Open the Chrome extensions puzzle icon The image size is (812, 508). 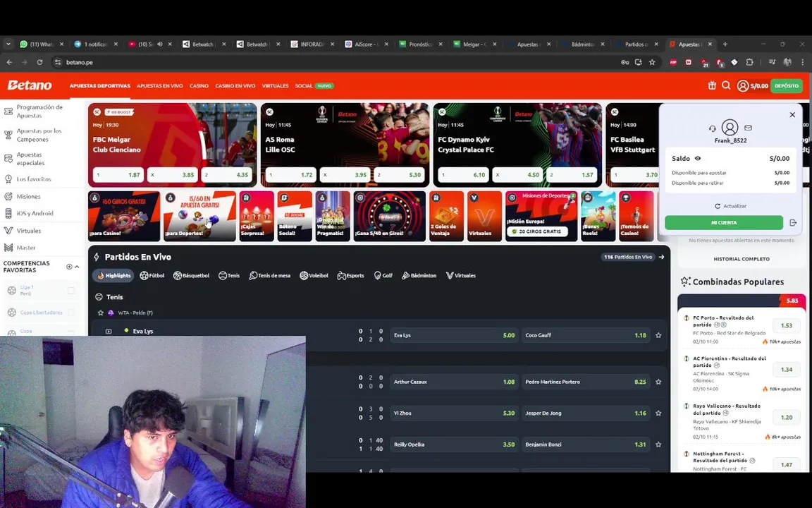pyautogui.click(x=749, y=62)
